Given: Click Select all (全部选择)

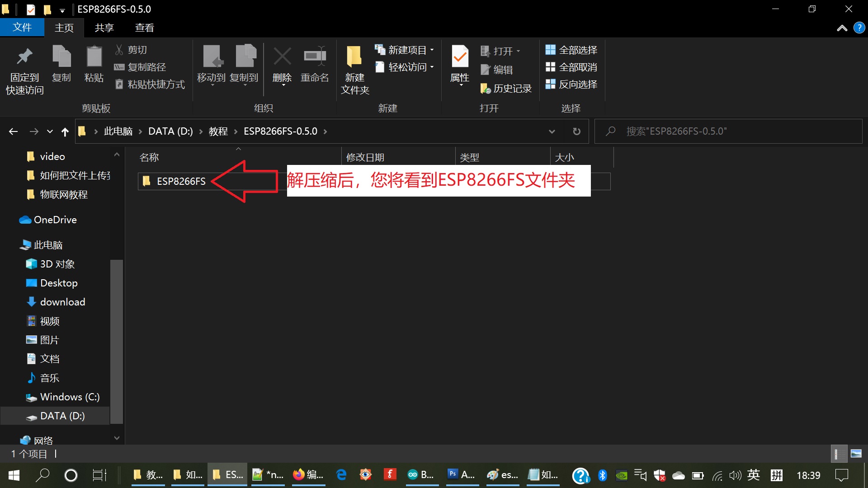Looking at the screenshot, I should coord(571,50).
